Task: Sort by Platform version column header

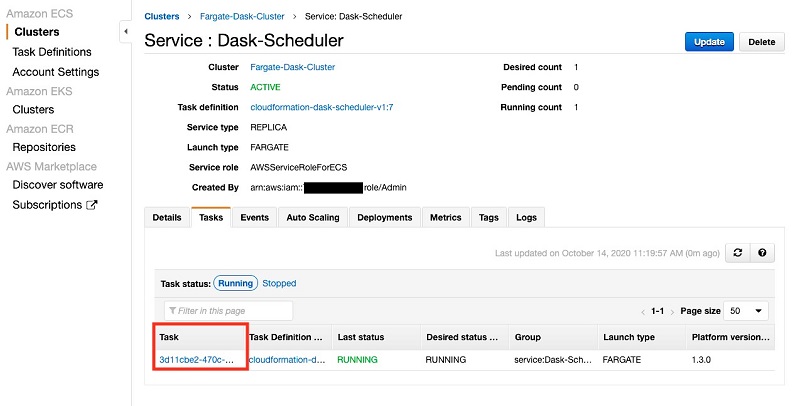Action: 731,337
